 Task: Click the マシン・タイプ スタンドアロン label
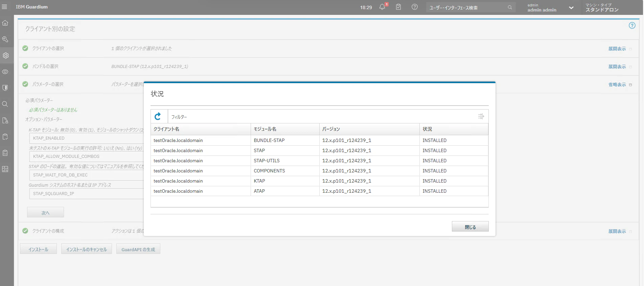pyautogui.click(x=602, y=7)
